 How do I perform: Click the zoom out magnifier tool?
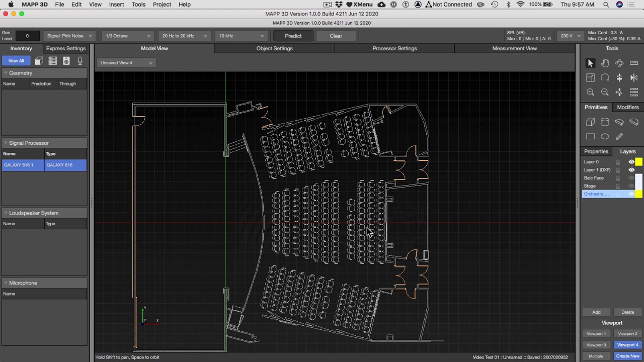click(x=605, y=92)
